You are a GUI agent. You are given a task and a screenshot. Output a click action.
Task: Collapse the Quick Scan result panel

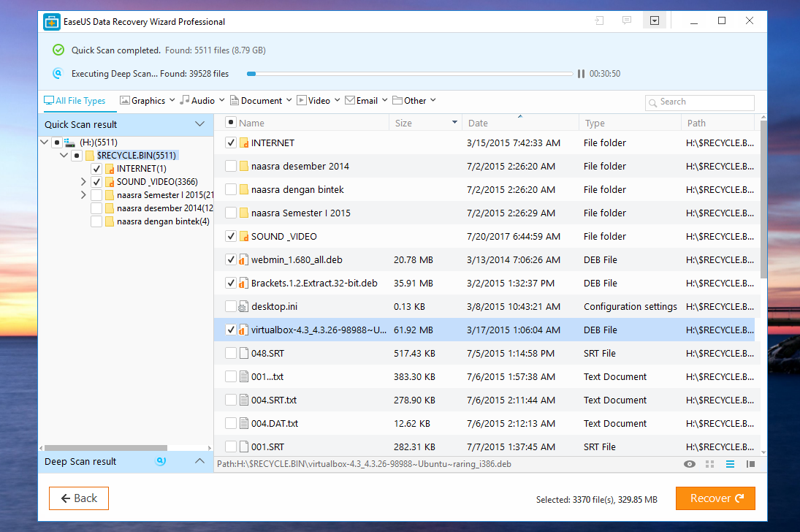point(199,124)
